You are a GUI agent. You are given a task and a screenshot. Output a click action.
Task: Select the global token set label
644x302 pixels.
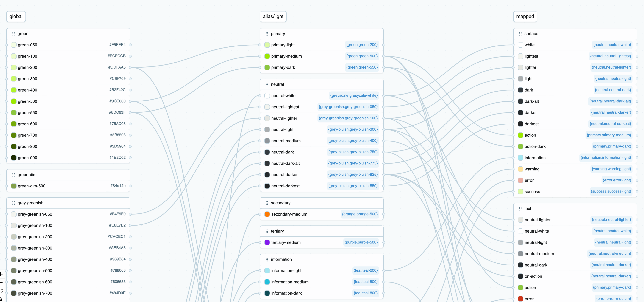click(16, 17)
